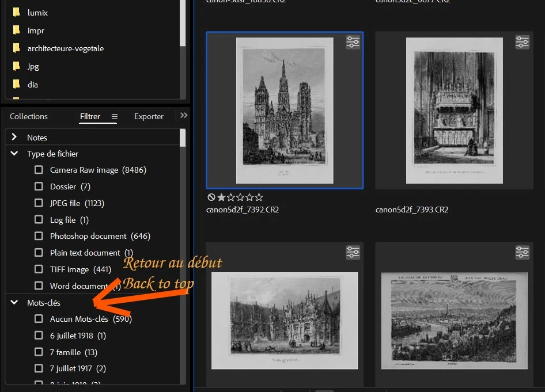This screenshot has width=545, height=392.
Task: Check Word document filter
Action: tap(39, 286)
